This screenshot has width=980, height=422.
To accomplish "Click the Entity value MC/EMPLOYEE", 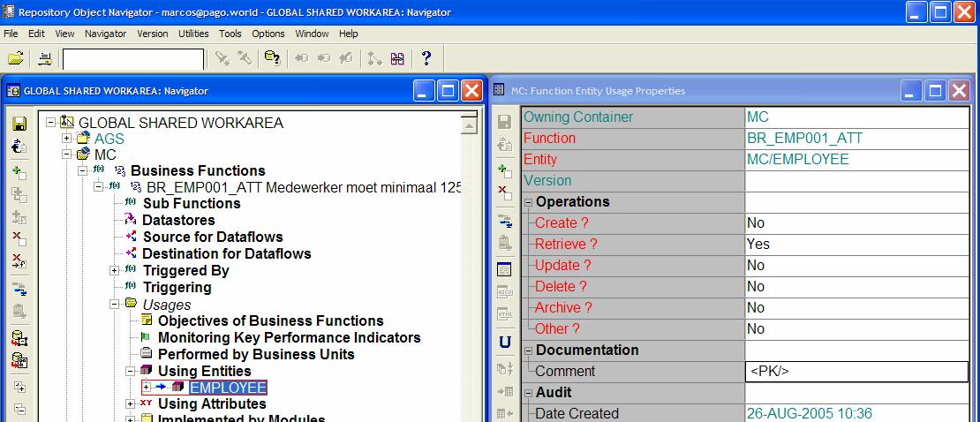I will (857, 160).
